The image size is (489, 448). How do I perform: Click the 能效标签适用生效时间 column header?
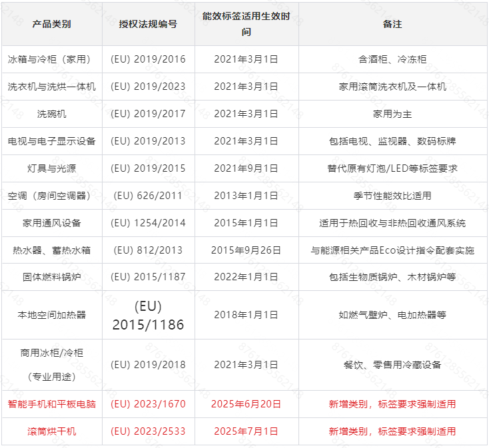pyautogui.click(x=246, y=24)
